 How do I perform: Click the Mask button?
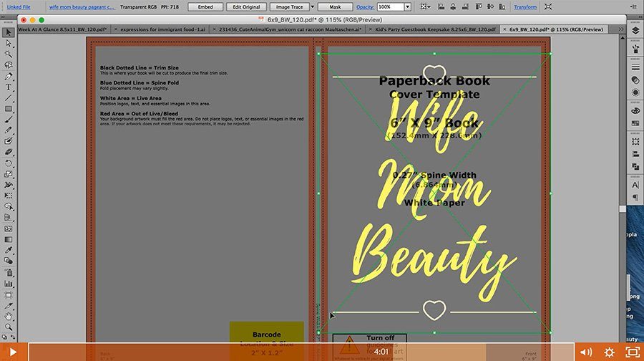click(335, 7)
